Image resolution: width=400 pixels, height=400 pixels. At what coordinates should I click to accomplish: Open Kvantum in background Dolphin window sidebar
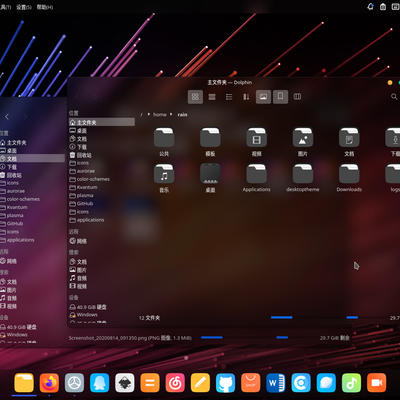32,207
